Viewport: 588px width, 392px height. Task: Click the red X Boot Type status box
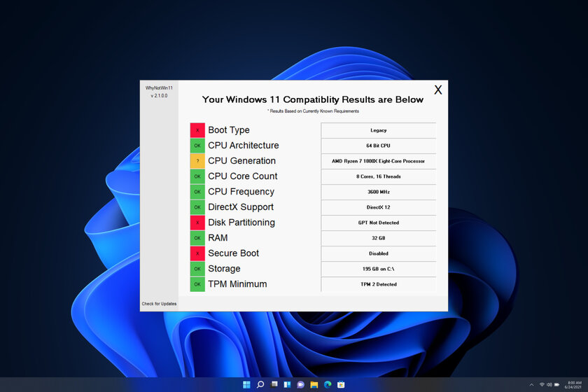point(197,129)
